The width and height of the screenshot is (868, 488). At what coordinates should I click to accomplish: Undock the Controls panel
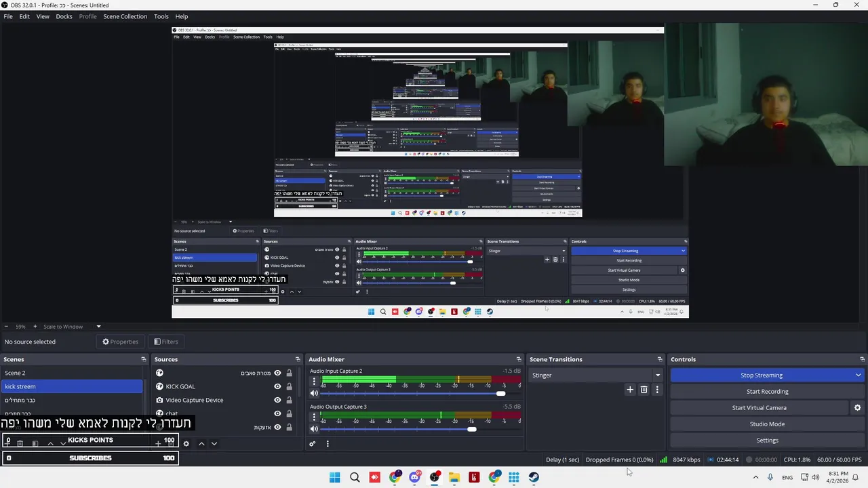[863, 359]
